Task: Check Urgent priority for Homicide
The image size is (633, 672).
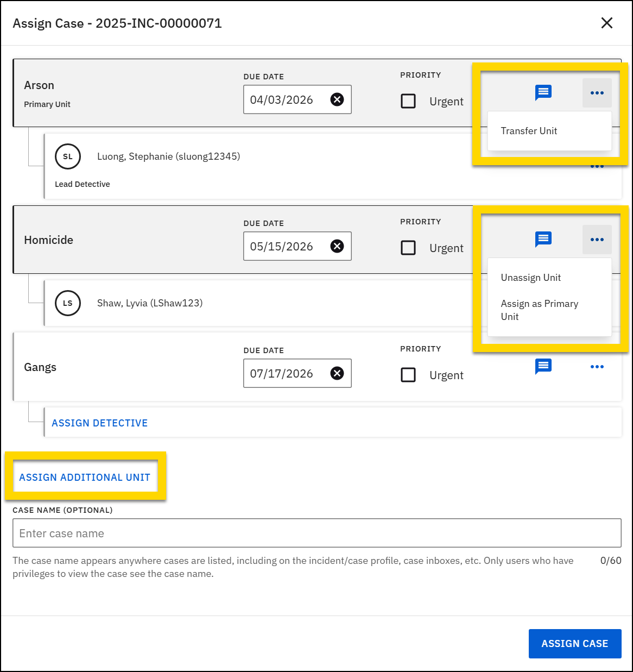Action: (x=408, y=248)
